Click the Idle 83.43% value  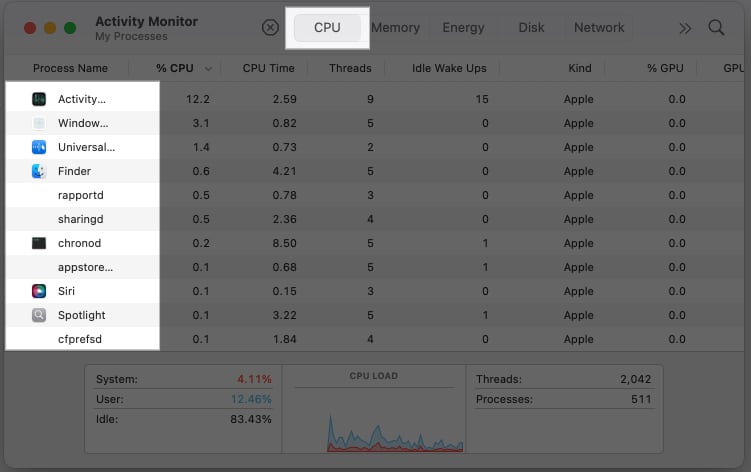click(250, 419)
